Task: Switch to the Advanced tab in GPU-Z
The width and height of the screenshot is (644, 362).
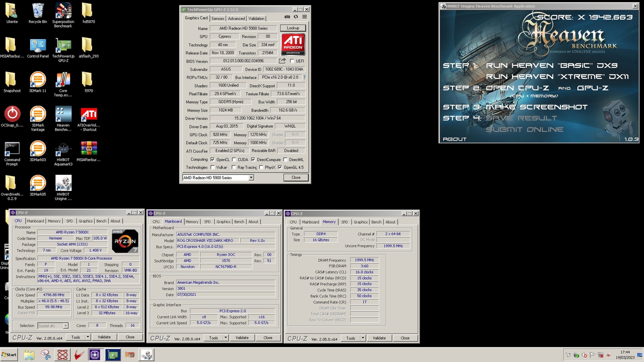Action: (x=236, y=18)
